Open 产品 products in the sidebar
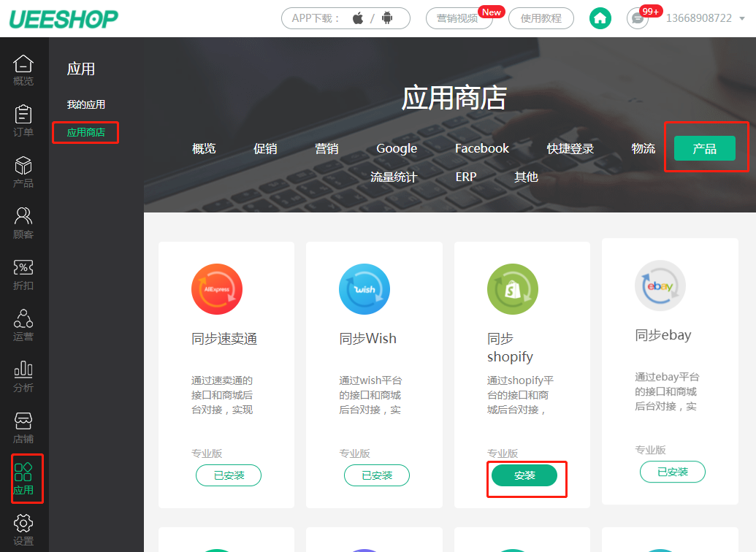The height and width of the screenshot is (552, 756). (23, 172)
